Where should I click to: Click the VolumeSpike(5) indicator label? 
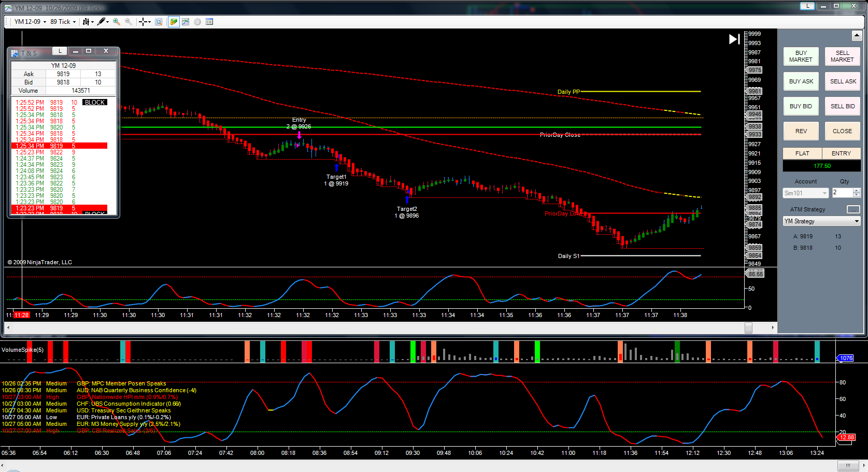(x=22, y=350)
